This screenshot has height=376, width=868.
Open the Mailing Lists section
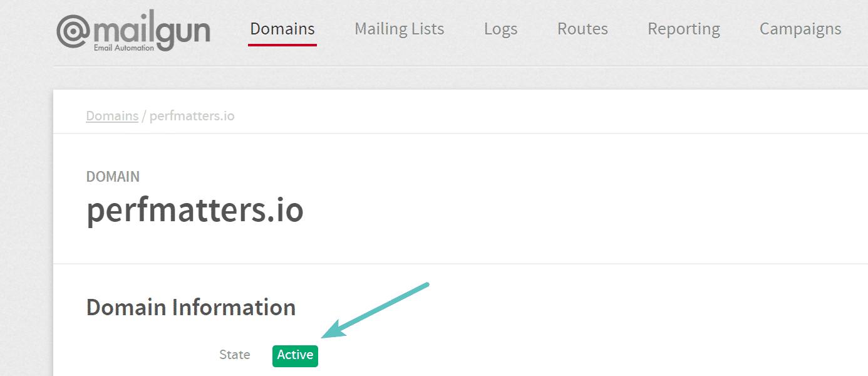click(399, 29)
